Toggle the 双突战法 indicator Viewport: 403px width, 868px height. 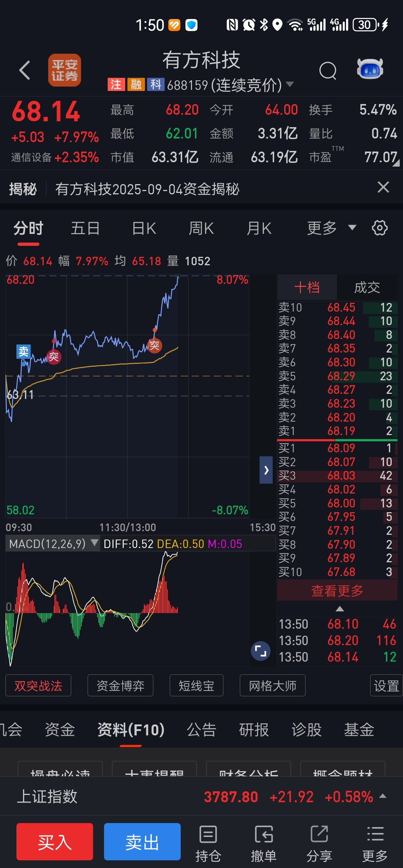[x=38, y=686]
